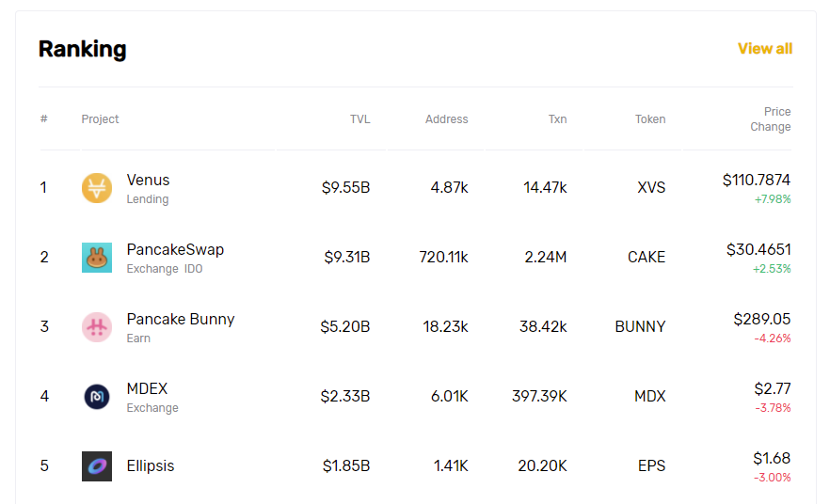
Task: Click the XVS token symbol
Action: coord(651,188)
